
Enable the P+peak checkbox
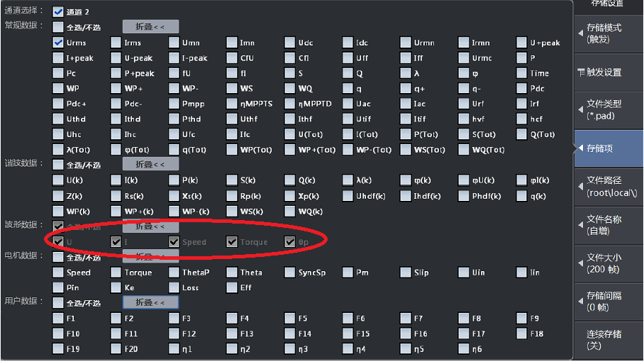pos(116,73)
